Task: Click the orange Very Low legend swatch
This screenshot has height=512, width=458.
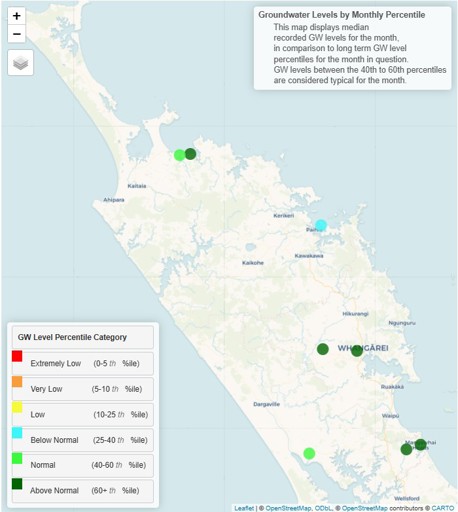Action: [x=17, y=382]
